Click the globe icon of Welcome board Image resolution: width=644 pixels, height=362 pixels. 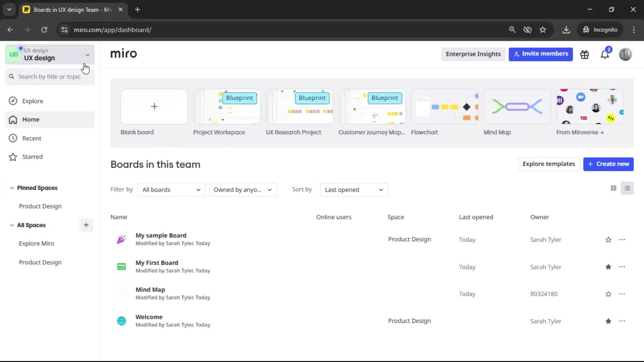[x=121, y=321]
